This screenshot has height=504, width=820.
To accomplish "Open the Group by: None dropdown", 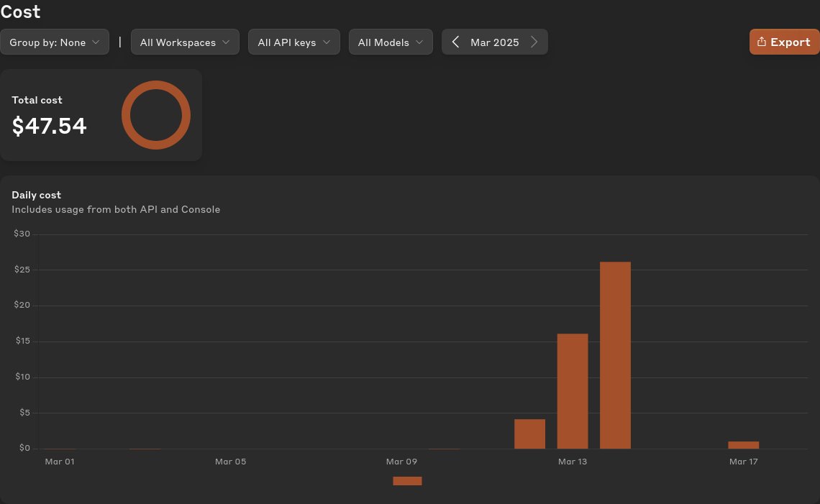I will pyautogui.click(x=55, y=42).
